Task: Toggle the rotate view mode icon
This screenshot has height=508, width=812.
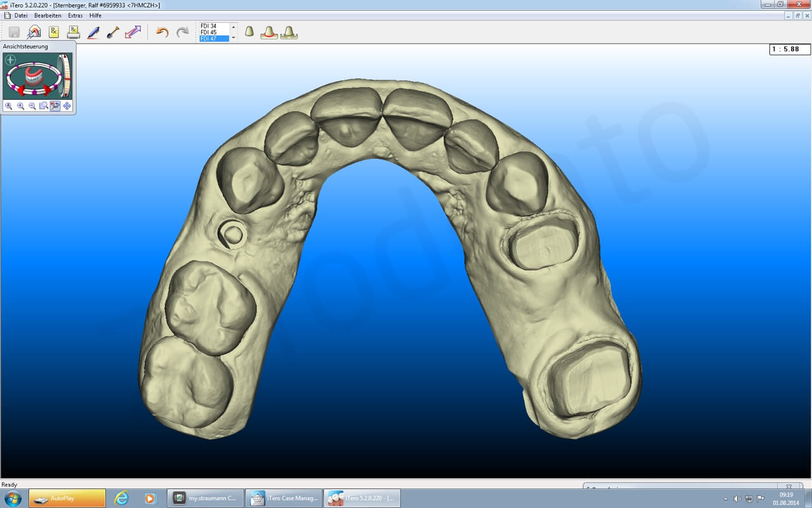Action: click(x=55, y=106)
